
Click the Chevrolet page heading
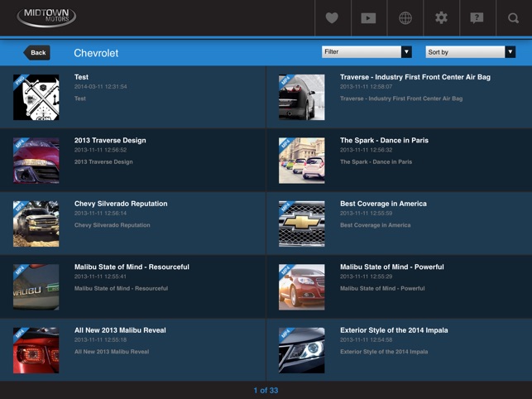tap(96, 53)
